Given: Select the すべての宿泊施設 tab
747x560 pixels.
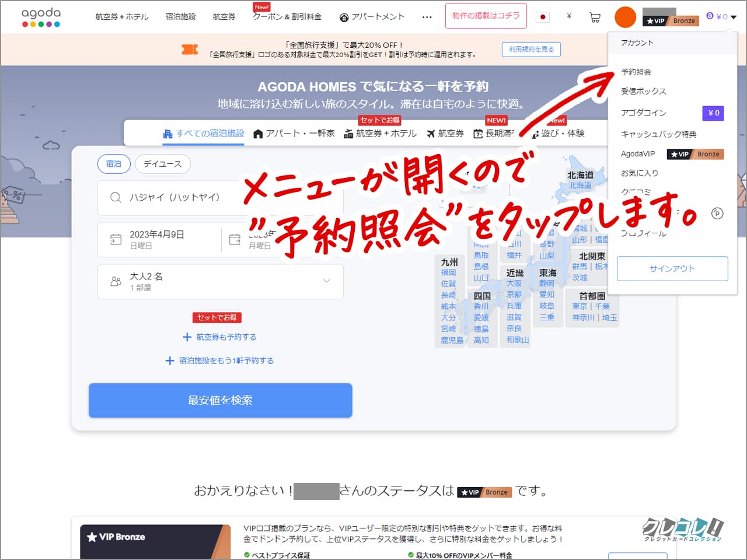Looking at the screenshot, I should pyautogui.click(x=204, y=134).
